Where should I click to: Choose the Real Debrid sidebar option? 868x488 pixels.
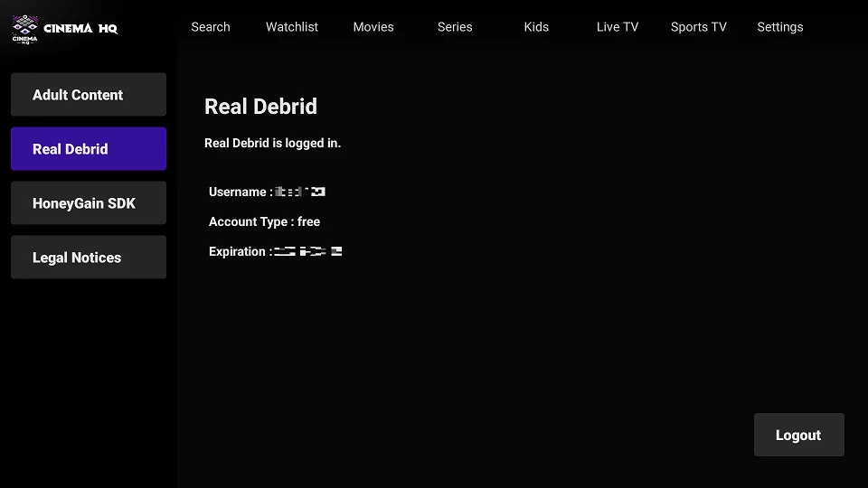[89, 149]
